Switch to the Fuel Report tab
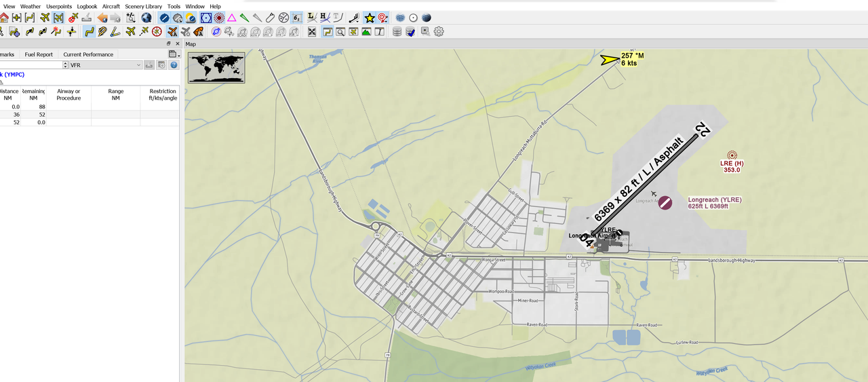The width and height of the screenshot is (868, 382). point(39,54)
